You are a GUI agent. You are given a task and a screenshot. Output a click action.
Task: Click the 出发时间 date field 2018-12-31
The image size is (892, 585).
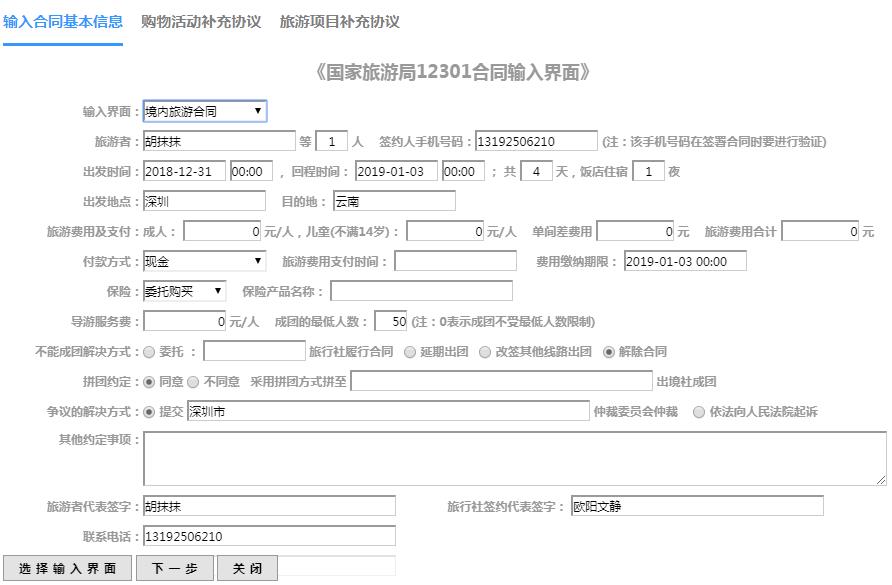tap(184, 171)
